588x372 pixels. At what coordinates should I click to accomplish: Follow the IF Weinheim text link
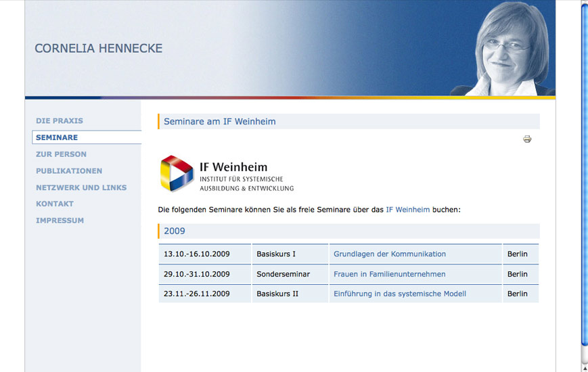pos(407,210)
